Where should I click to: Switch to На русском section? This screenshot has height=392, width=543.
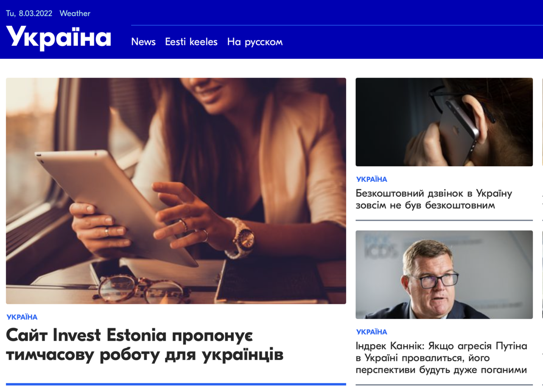pos(255,42)
